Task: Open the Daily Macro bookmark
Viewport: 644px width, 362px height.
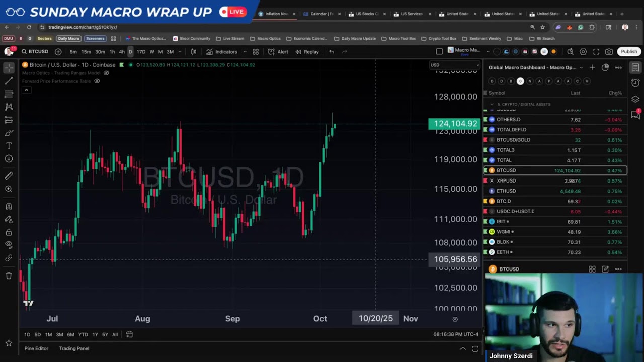Action: click(68, 38)
